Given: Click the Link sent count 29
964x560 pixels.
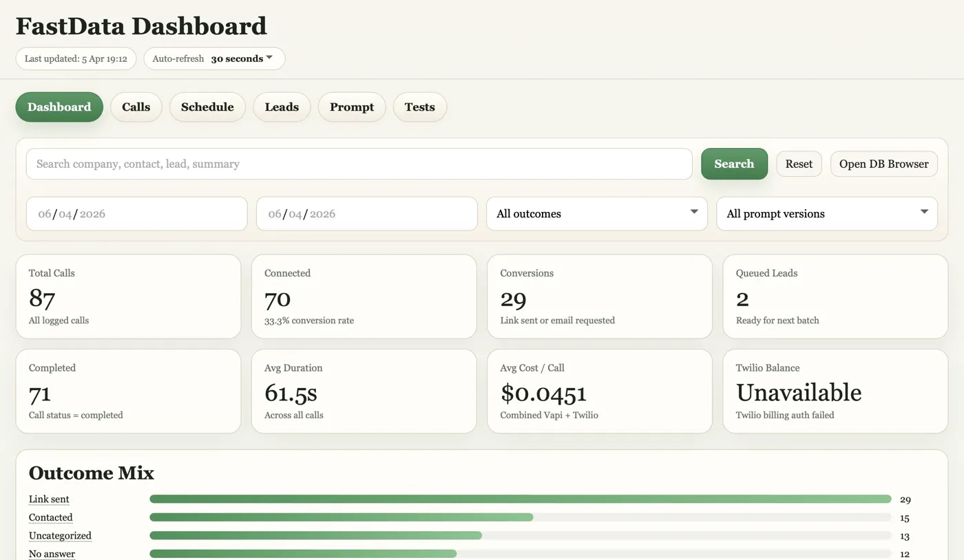Looking at the screenshot, I should tap(905, 499).
